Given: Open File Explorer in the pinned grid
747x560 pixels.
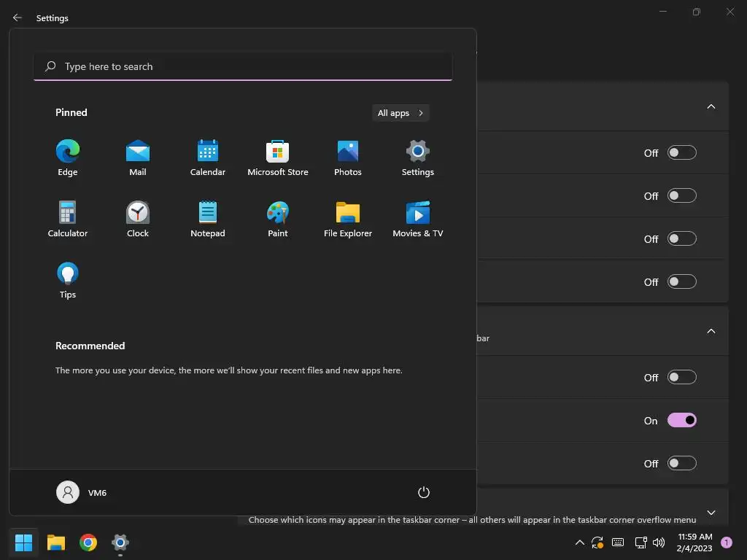Looking at the screenshot, I should click(348, 219).
